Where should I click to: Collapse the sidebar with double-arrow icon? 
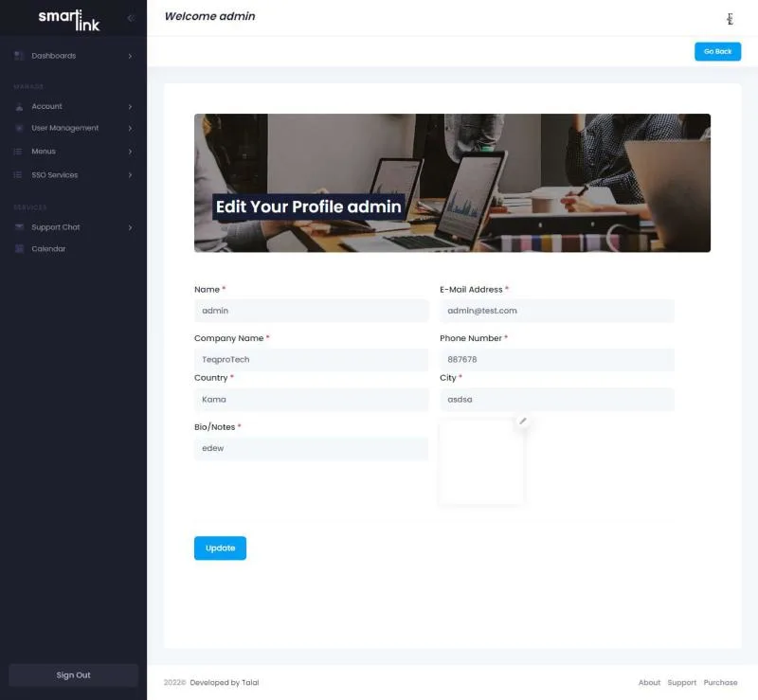tap(131, 18)
